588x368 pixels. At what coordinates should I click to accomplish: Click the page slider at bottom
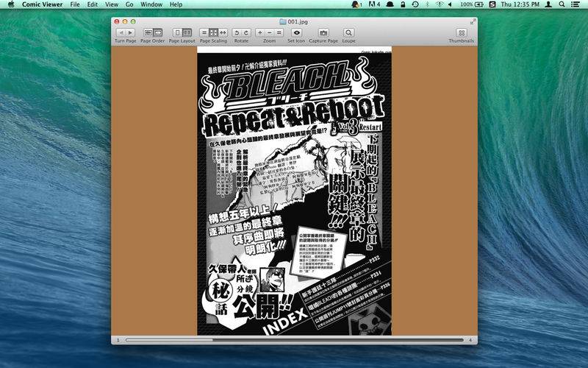click(x=295, y=340)
